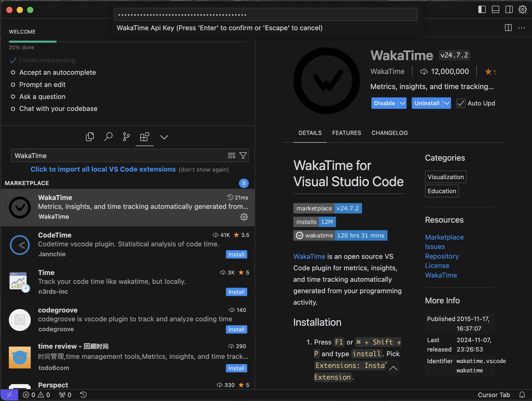
Task: Expand the Uninstall button dropdown arrow
Action: 447,103
